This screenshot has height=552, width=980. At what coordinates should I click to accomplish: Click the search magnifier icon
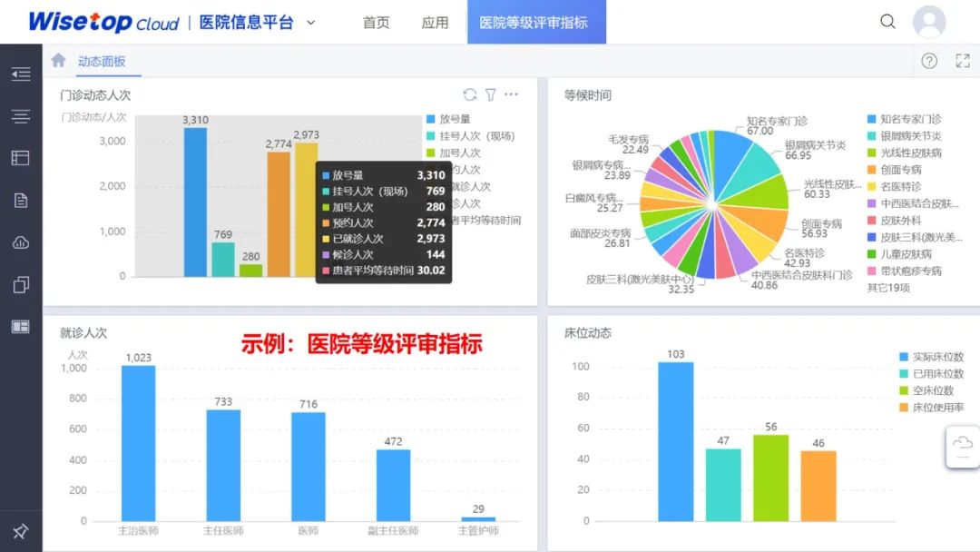887,22
